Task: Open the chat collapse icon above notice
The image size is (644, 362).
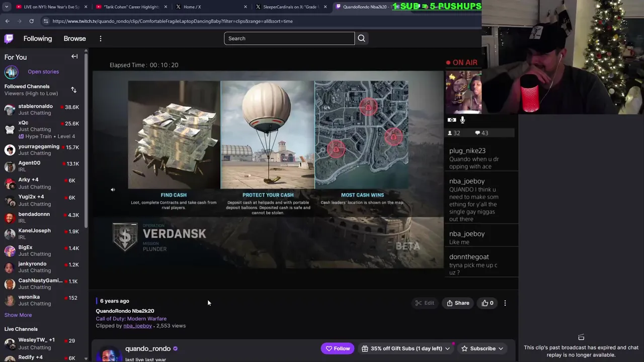Action: (x=581, y=337)
